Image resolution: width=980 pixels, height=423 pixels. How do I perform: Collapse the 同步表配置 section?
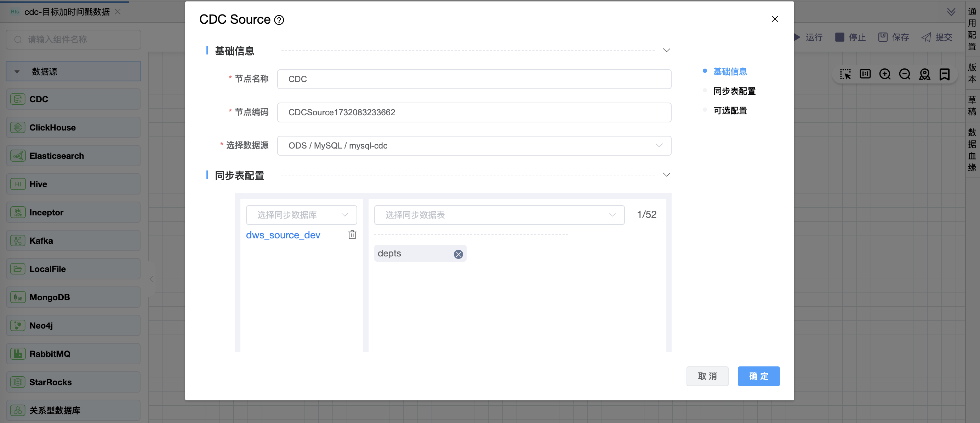pyautogui.click(x=666, y=175)
